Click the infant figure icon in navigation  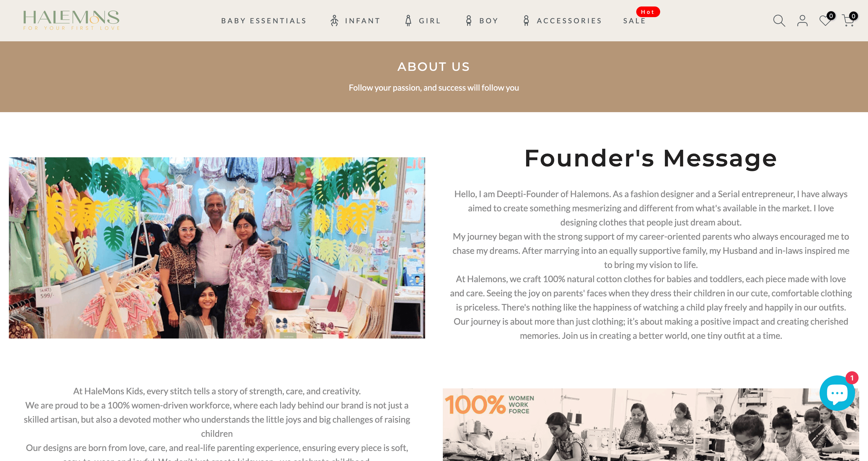[x=334, y=21]
